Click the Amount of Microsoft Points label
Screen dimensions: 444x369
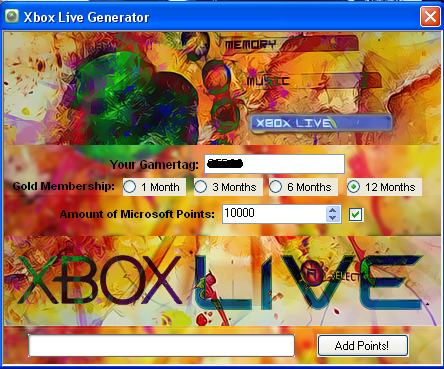pyautogui.click(x=137, y=214)
